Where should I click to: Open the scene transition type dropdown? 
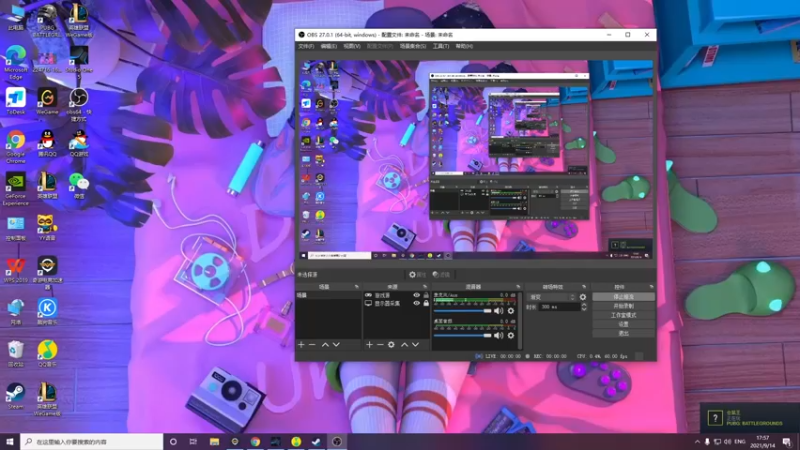click(x=553, y=297)
